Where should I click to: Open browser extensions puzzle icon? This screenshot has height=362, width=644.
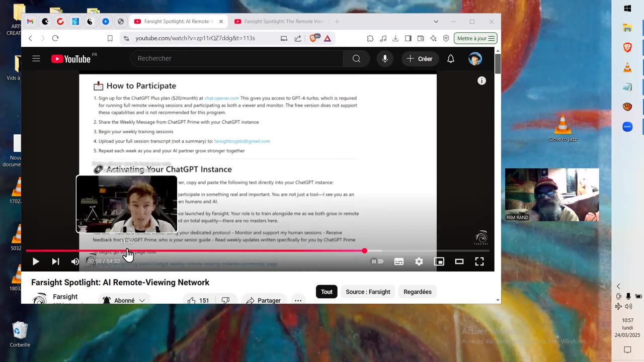370,38
